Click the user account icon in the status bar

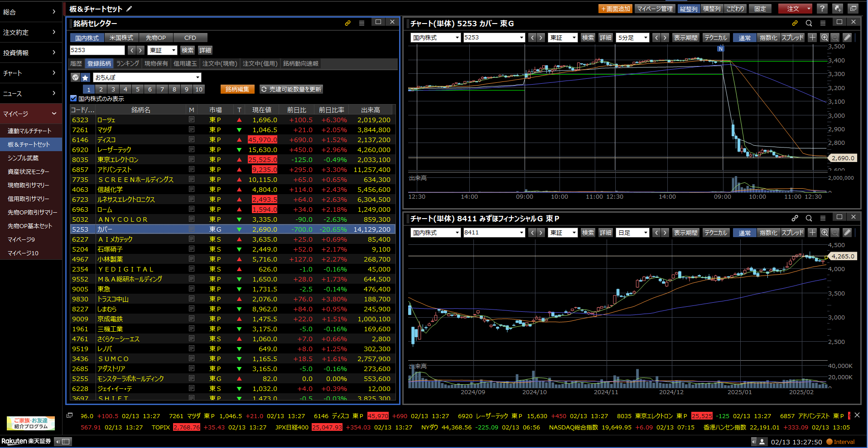(x=762, y=441)
